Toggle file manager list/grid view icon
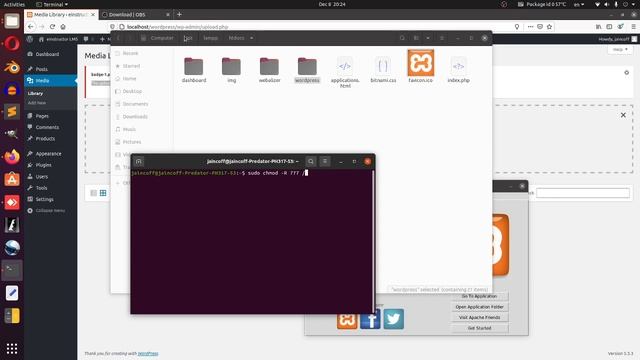This screenshot has height=360, width=640. click(x=416, y=38)
